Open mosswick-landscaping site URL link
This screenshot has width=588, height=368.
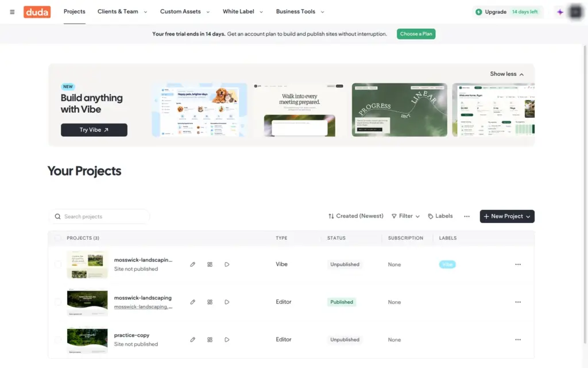point(143,307)
